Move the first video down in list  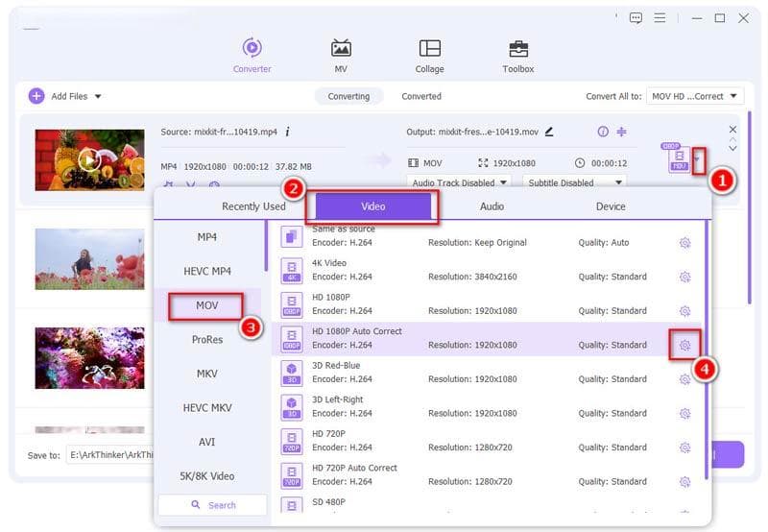pyautogui.click(x=732, y=149)
